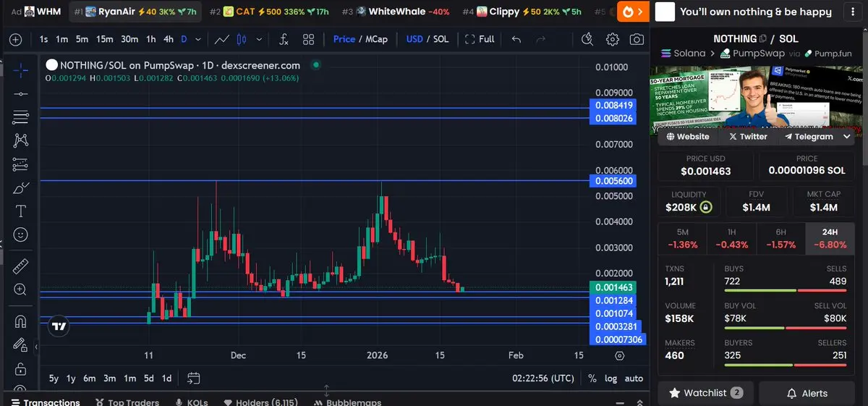
Task: Switch to the 5m interval
Action: pos(82,39)
